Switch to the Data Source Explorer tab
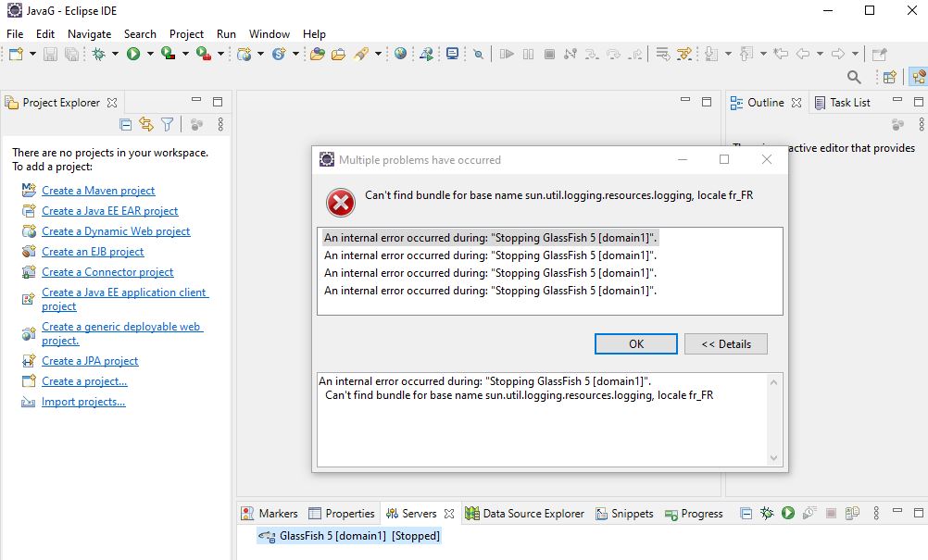Screen dimensions: 928x560 [x=525, y=513]
